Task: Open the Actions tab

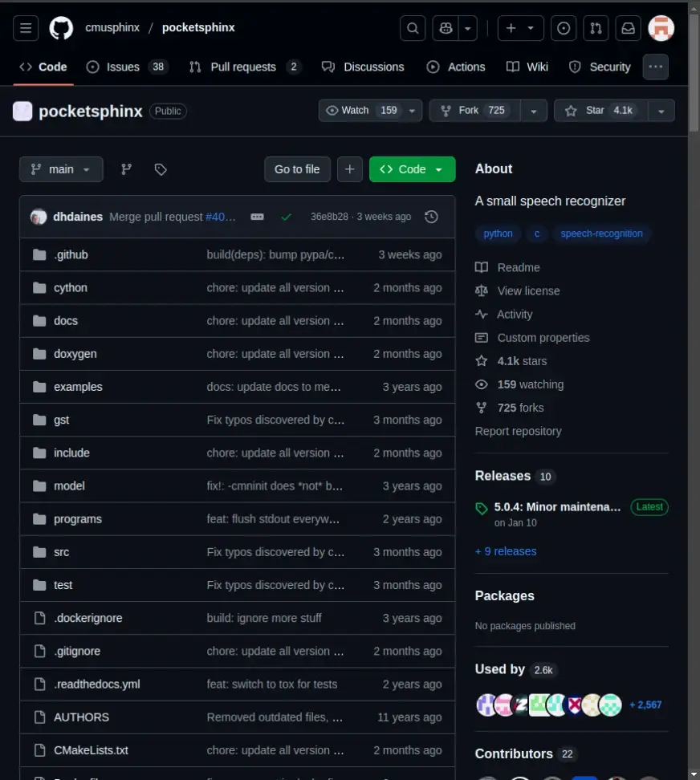Action: 456,67
